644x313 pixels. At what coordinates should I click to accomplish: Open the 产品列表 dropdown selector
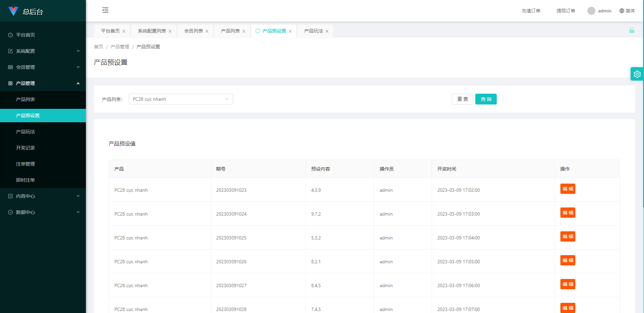click(181, 99)
